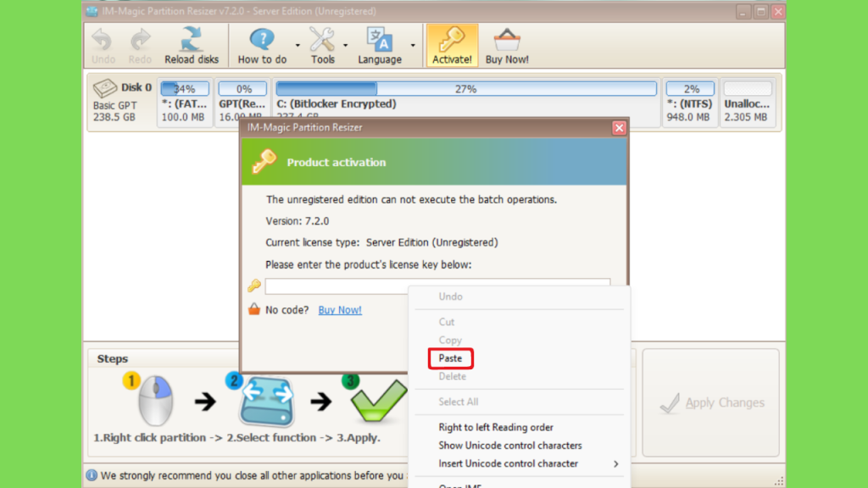
Task: Select the 16.00 MB GPT reserved partition
Action: (242, 103)
